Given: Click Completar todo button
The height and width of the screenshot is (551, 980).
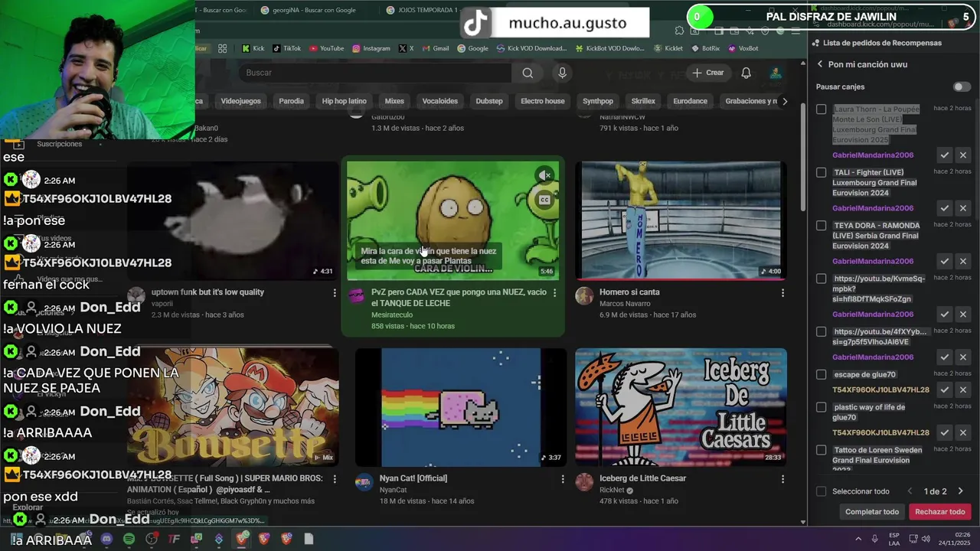Looking at the screenshot, I should coord(872,512).
